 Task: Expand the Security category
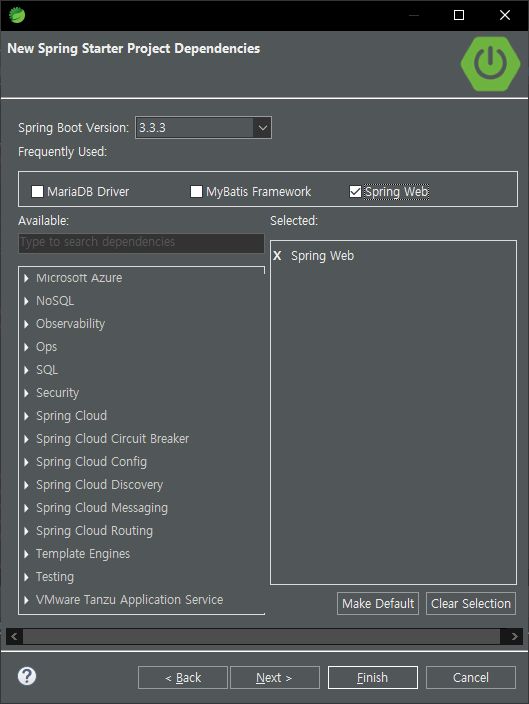[26, 393]
